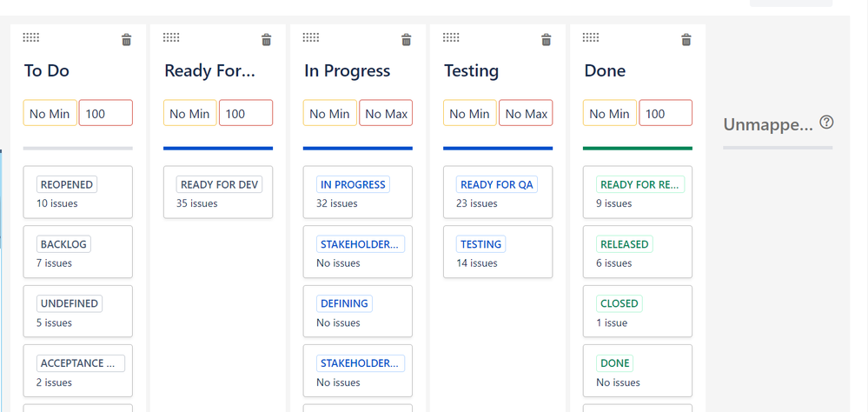Grab the Testing column drag handle
The width and height of the screenshot is (868, 412).
pyautogui.click(x=451, y=37)
